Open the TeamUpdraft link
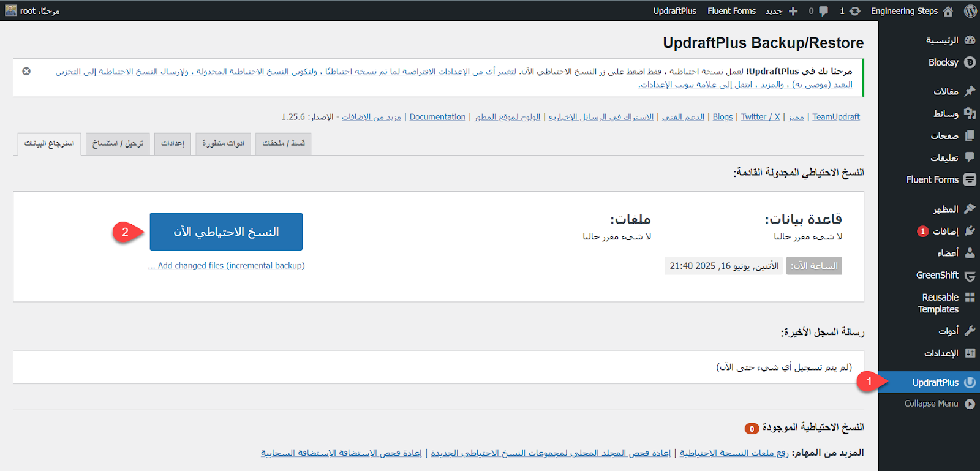The image size is (980, 471). click(x=836, y=117)
